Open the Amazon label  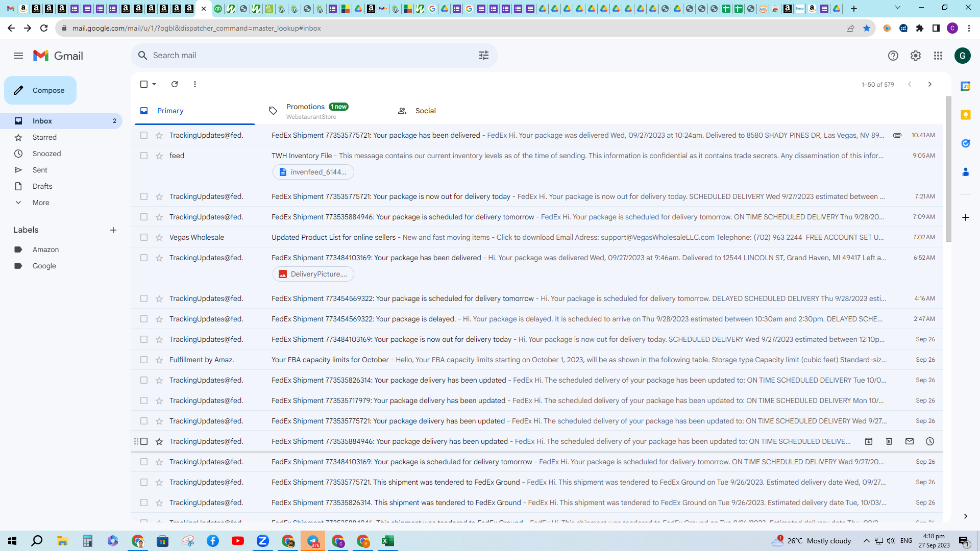[45, 249]
